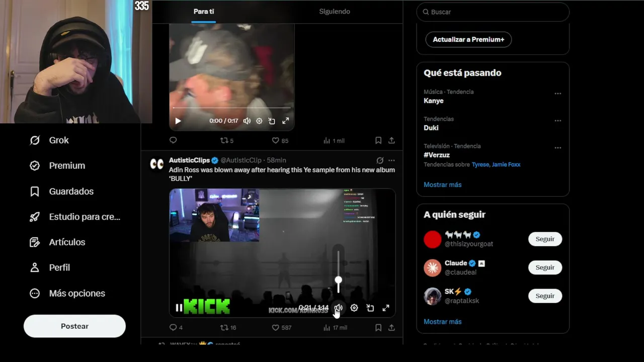Show more accounts under A quién seguir
The image size is (644, 362).
click(x=442, y=321)
